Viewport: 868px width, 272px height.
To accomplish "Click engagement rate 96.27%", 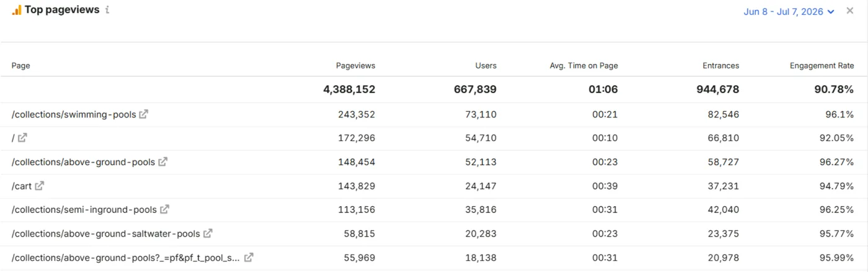I will pos(836,162).
